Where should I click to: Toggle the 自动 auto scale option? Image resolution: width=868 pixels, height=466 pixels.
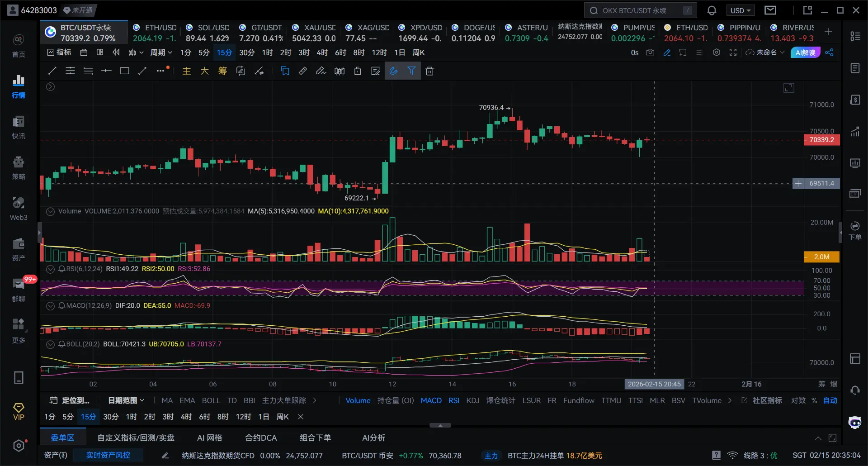pyautogui.click(x=830, y=400)
